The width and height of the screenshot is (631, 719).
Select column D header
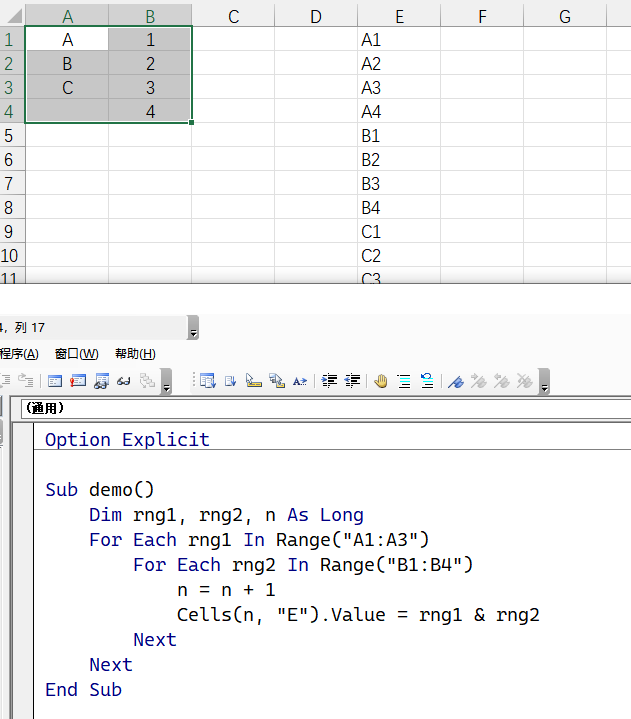tap(316, 17)
